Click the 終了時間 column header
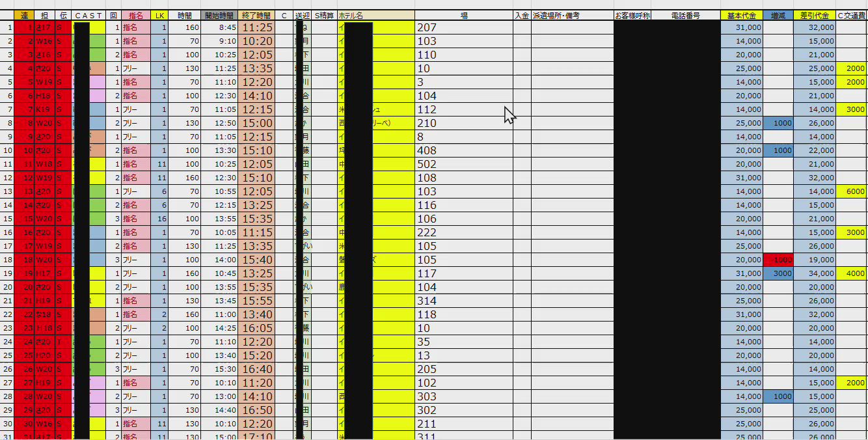Viewport: 868px width, 440px height. (256, 15)
